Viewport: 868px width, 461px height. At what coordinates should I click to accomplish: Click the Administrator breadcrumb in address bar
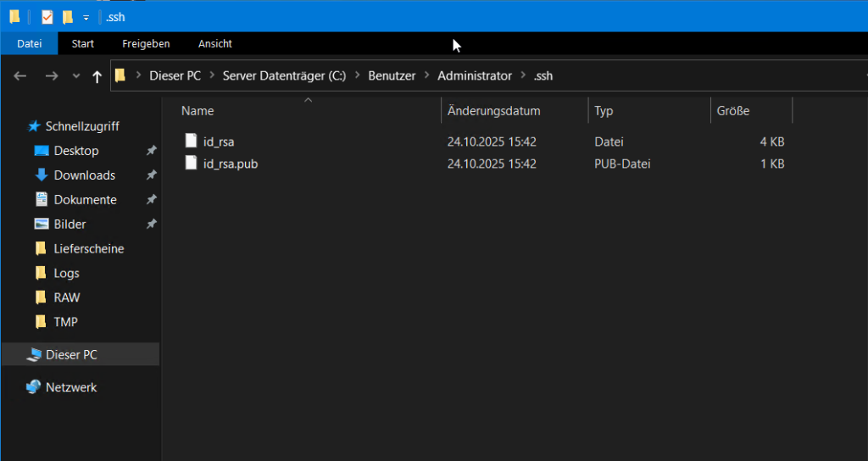tap(474, 75)
